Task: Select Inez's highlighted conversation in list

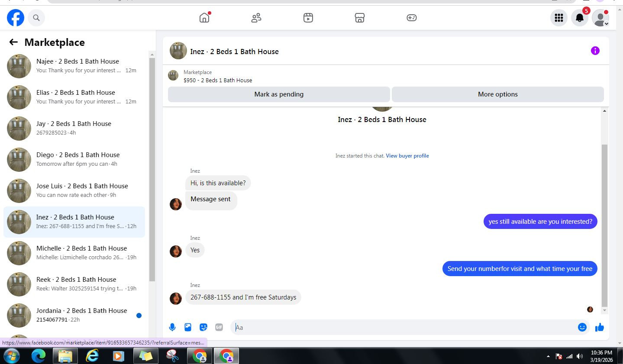Action: coord(74,222)
